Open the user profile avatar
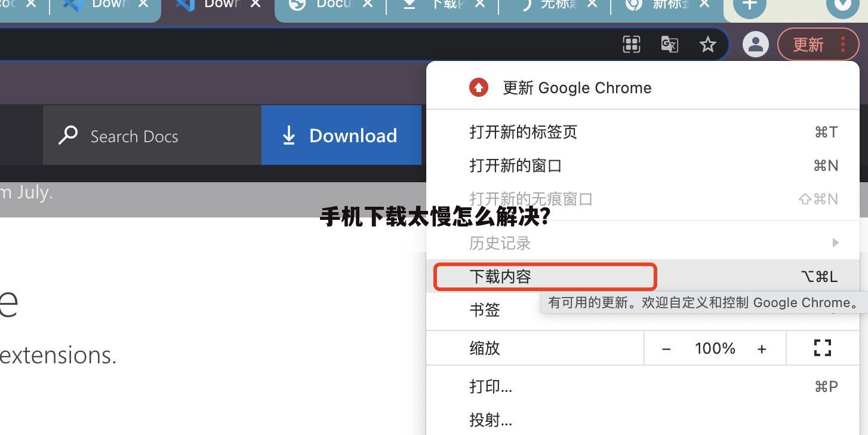868x435 pixels. pos(756,44)
